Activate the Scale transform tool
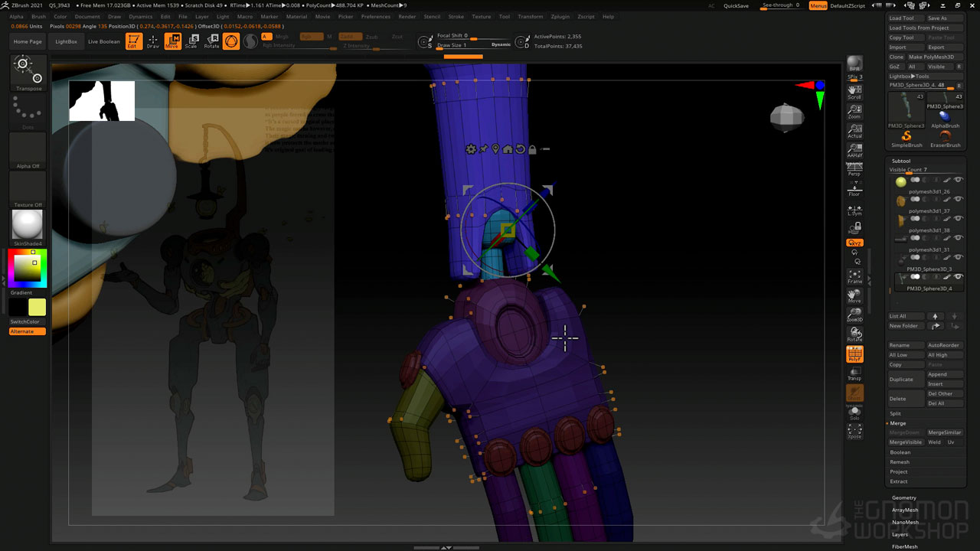This screenshot has height=551, width=980. coord(191,41)
